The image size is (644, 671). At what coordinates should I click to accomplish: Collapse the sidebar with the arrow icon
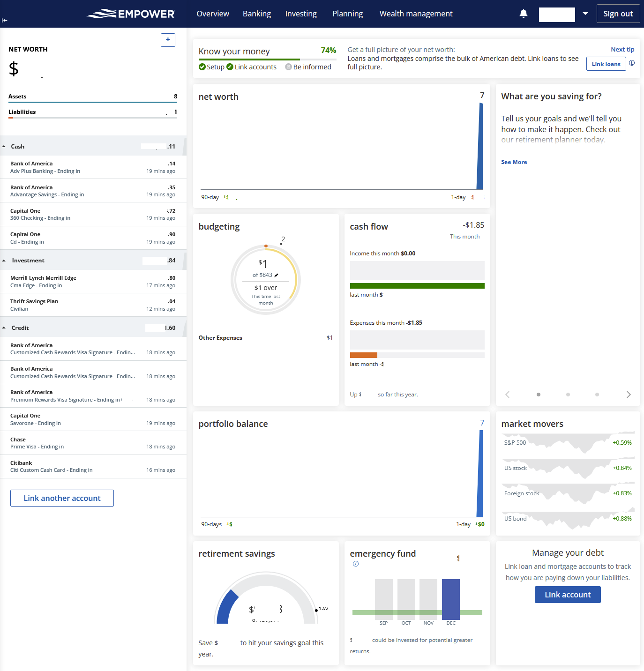(x=5, y=20)
